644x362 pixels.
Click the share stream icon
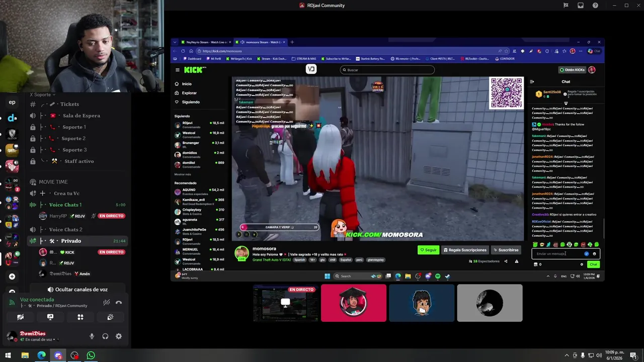click(506, 261)
